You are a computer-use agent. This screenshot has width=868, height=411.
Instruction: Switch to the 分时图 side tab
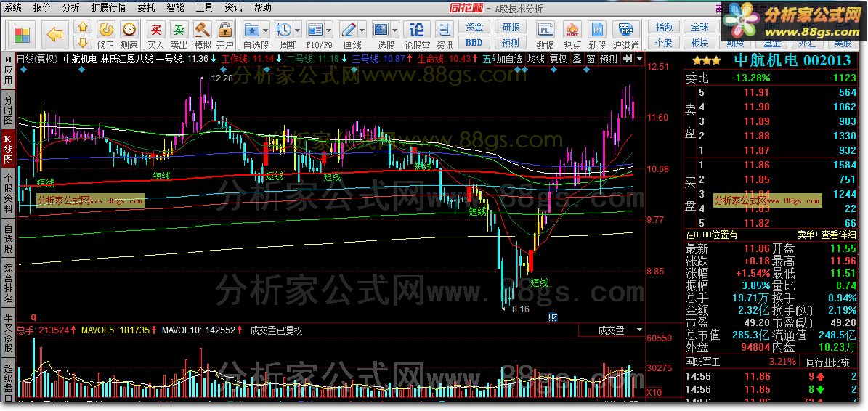[8, 109]
